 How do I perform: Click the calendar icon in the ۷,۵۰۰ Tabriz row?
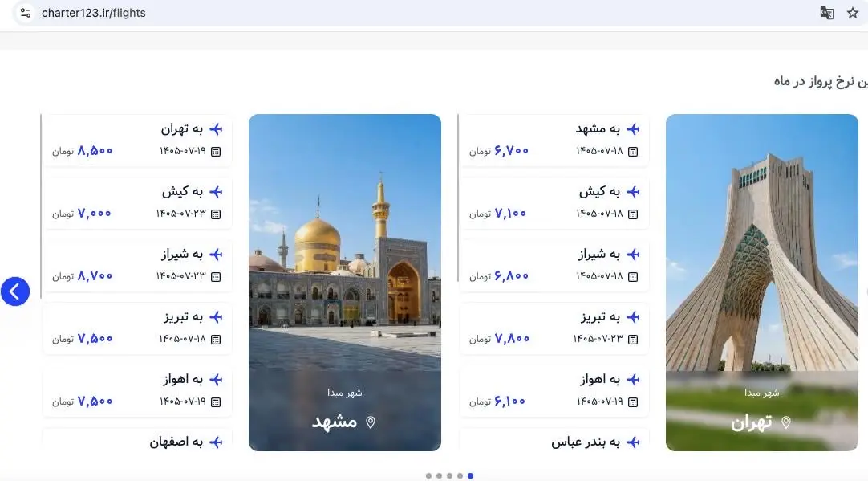(216, 339)
